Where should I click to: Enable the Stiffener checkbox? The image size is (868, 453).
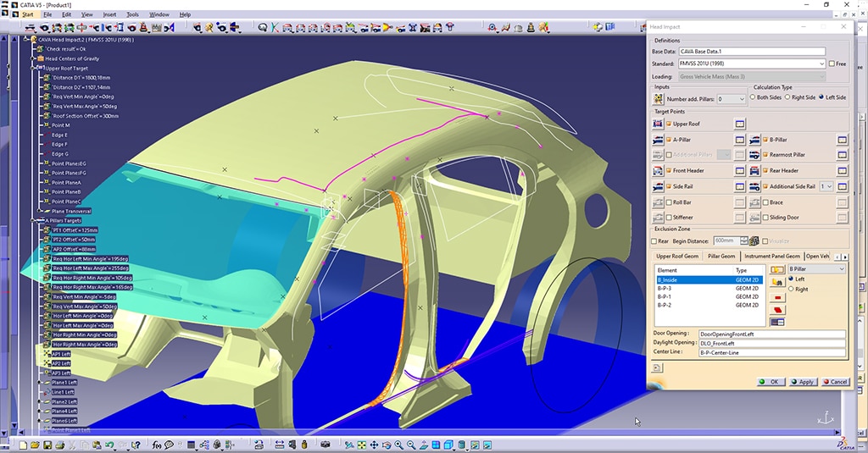click(670, 218)
